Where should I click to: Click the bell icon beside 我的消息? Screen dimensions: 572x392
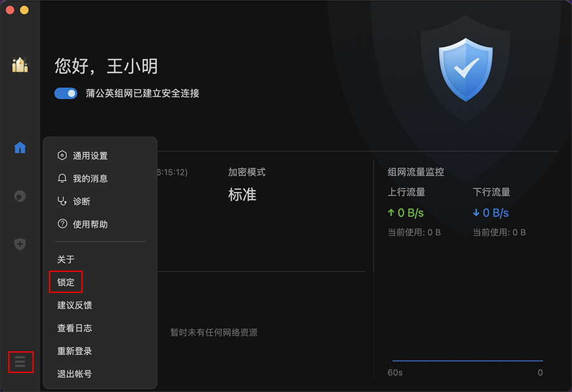(62, 178)
